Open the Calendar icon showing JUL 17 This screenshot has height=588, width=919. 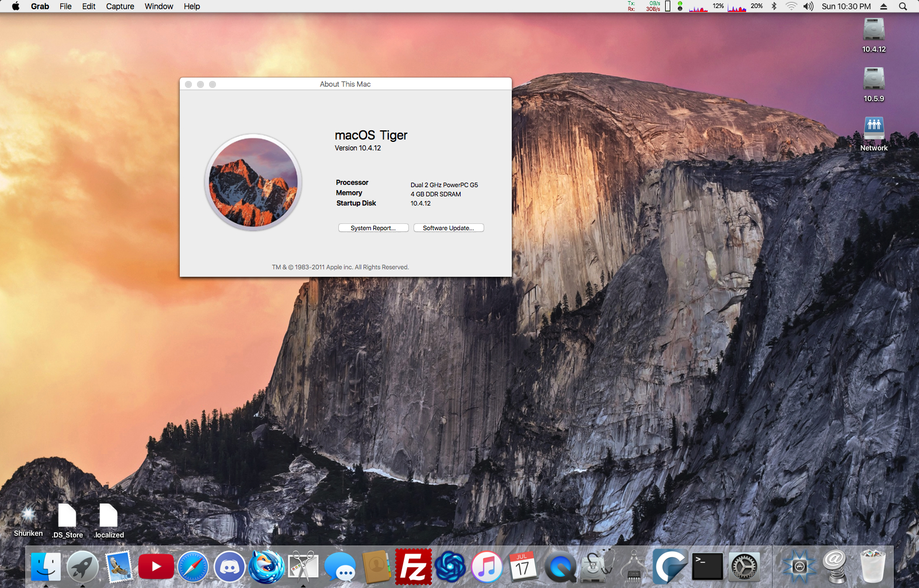(x=523, y=567)
